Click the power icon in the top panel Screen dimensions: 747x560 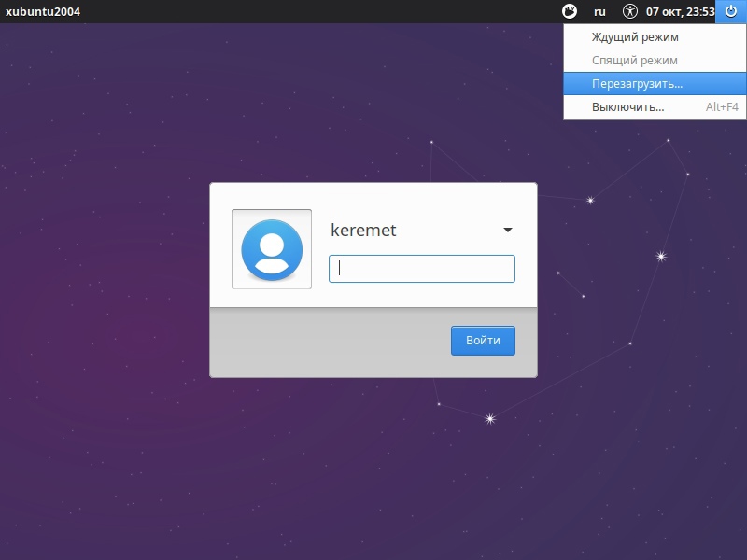pyautogui.click(x=730, y=12)
